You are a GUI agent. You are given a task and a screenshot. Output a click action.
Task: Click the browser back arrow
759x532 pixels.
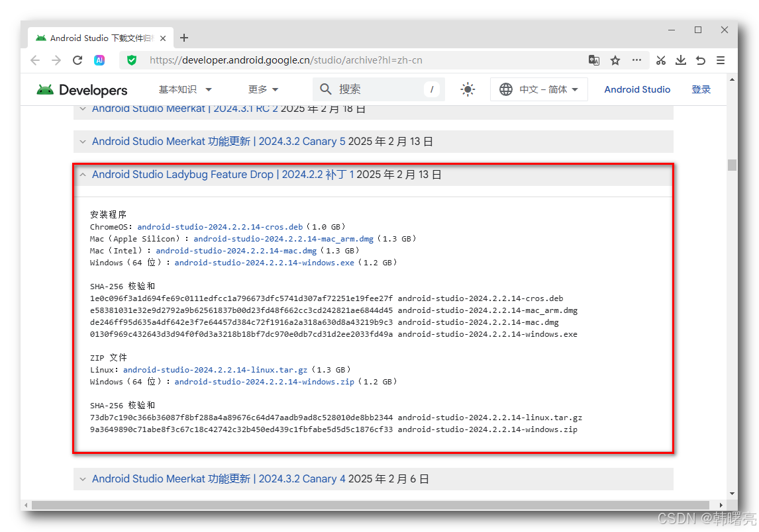click(x=35, y=60)
